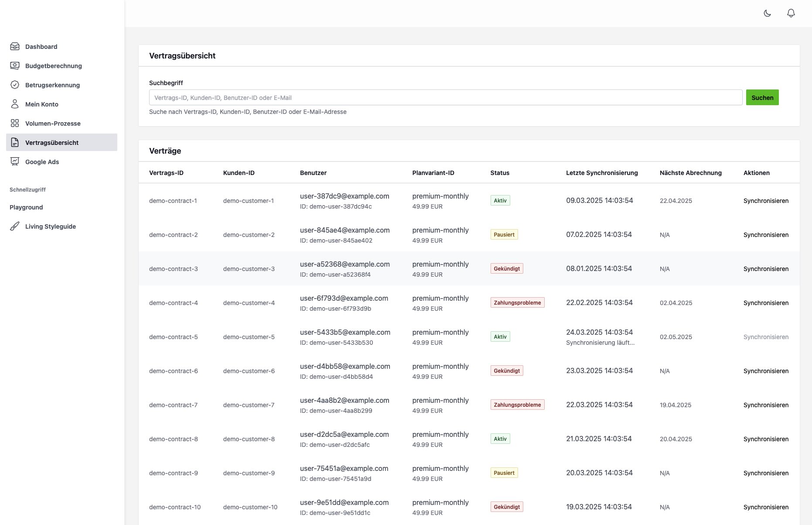The width and height of the screenshot is (812, 525).
Task: Click the Mein Konto user icon
Action: [x=14, y=104]
